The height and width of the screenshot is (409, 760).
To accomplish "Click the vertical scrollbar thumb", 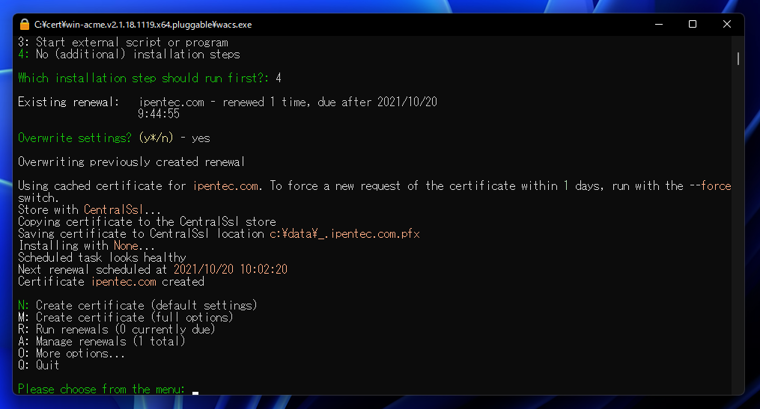I will click(x=739, y=58).
